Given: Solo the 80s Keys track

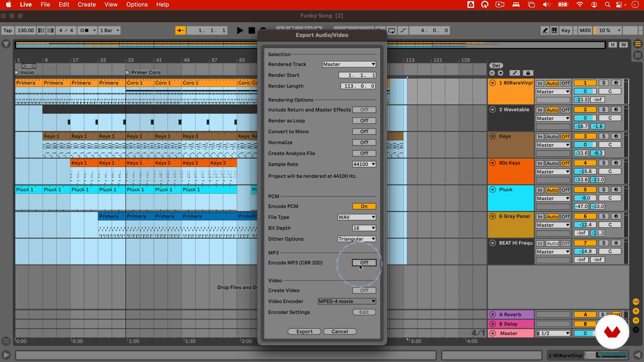Looking at the screenshot, I should coord(604,163).
